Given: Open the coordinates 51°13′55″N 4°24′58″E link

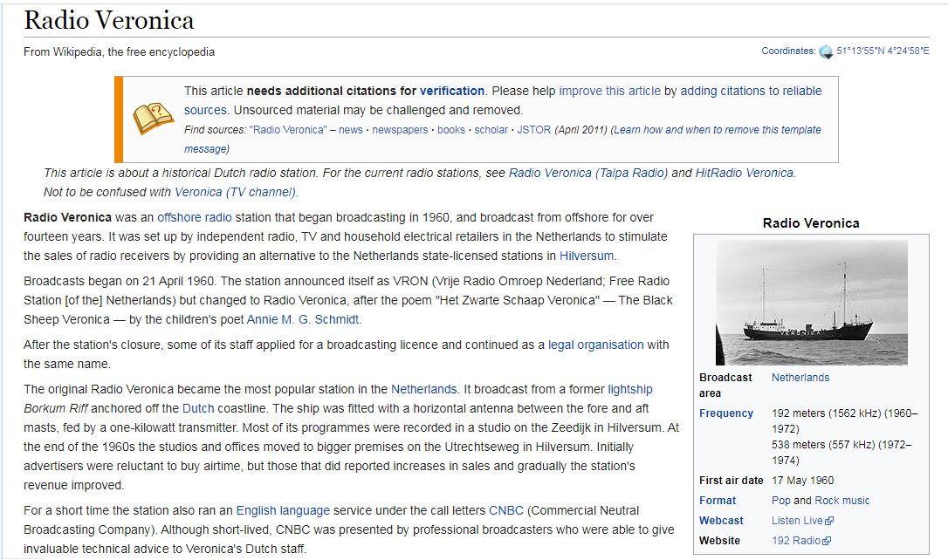Looking at the screenshot, I should click(x=883, y=51).
